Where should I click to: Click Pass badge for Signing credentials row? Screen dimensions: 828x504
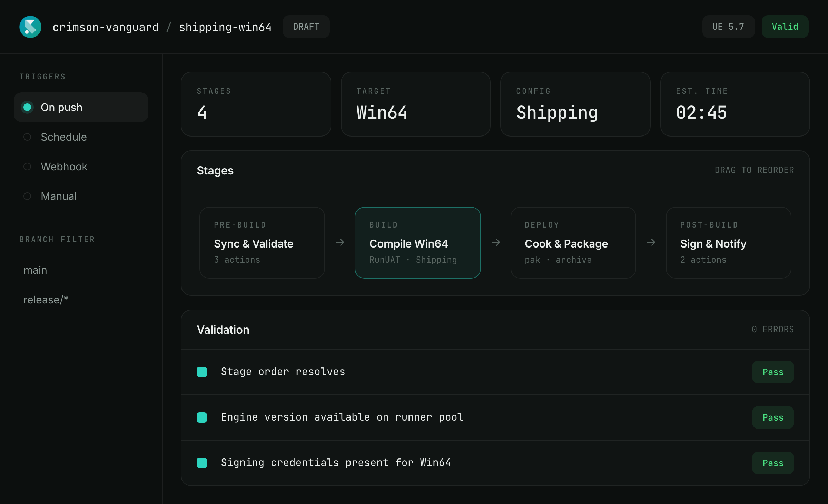point(773,463)
